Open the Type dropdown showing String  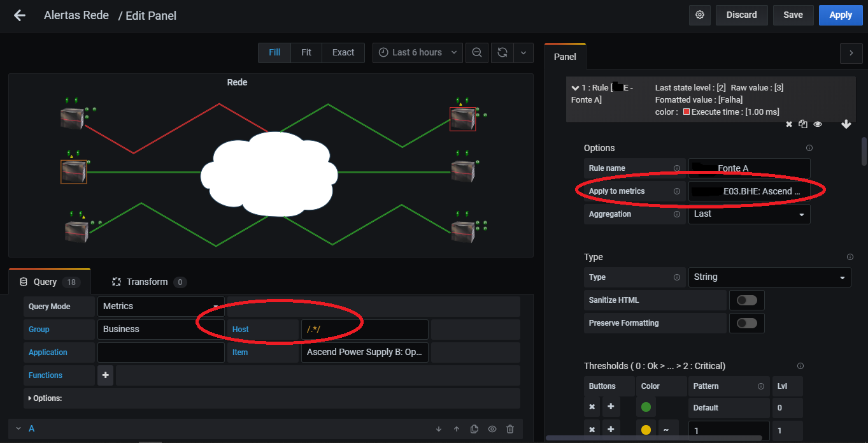click(x=769, y=277)
